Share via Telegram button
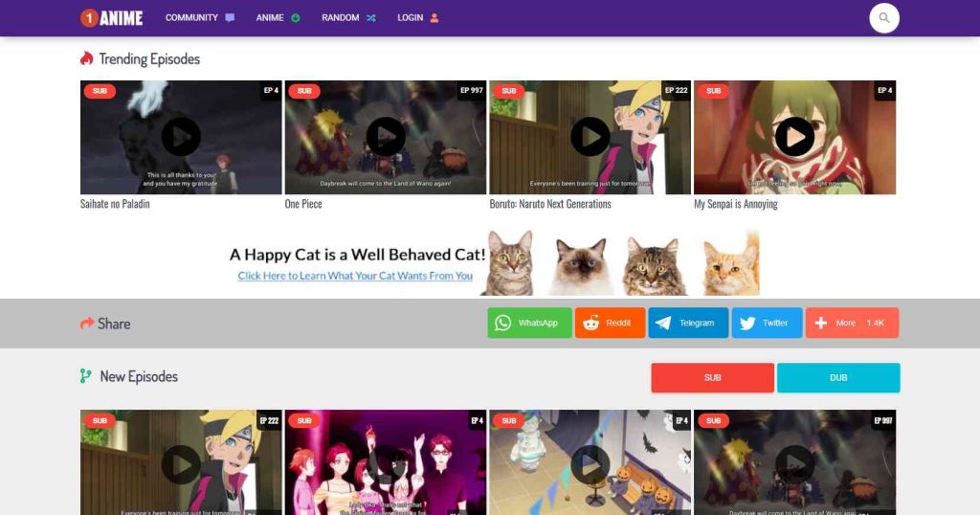Image resolution: width=980 pixels, height=515 pixels. (688, 323)
